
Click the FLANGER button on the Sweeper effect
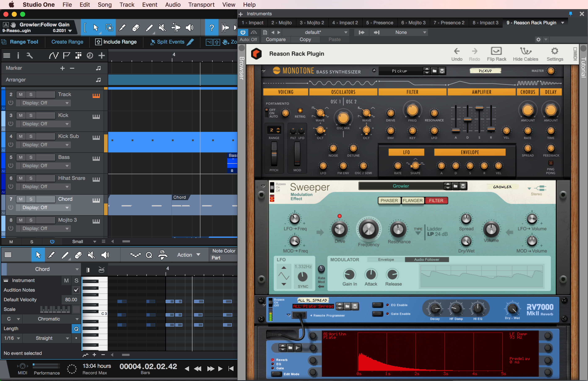[413, 201]
